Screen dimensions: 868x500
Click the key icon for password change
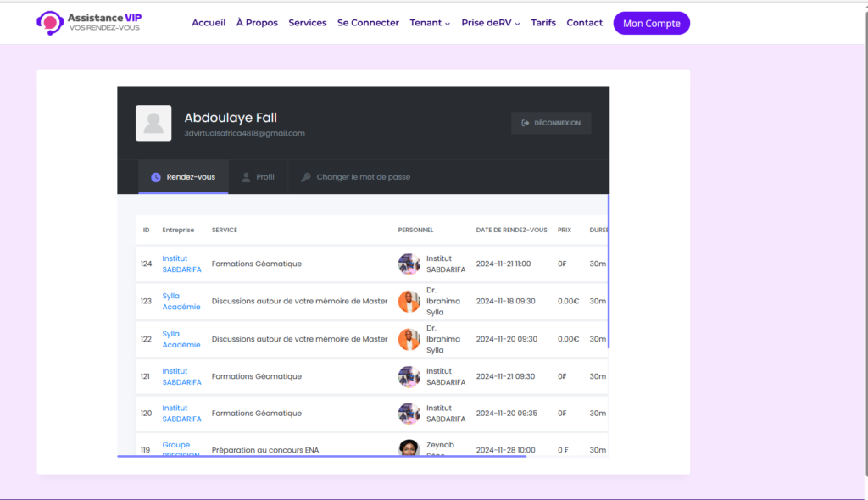pyautogui.click(x=306, y=177)
